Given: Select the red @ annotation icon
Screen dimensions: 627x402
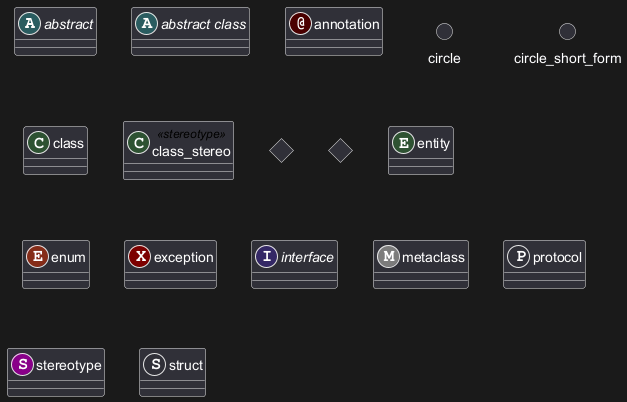Looking at the screenshot, I should click(x=301, y=24).
